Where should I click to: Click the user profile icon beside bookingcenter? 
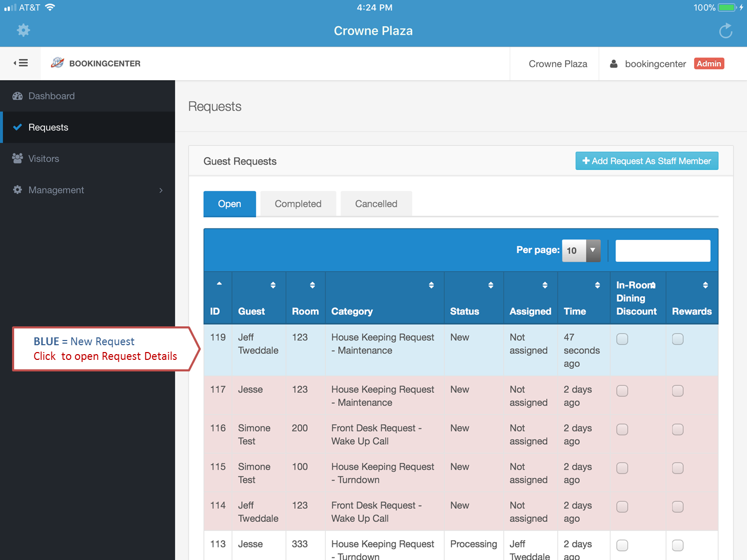point(613,64)
